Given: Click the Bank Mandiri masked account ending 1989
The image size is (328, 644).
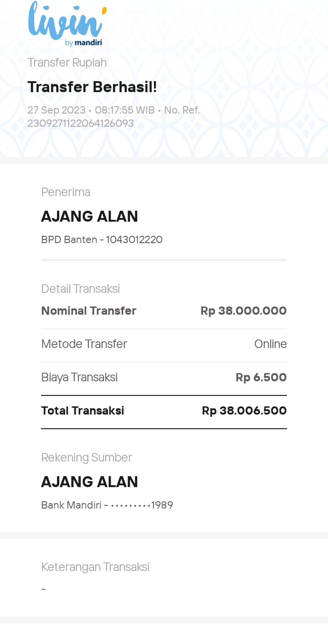Looking at the screenshot, I should pos(107,505).
